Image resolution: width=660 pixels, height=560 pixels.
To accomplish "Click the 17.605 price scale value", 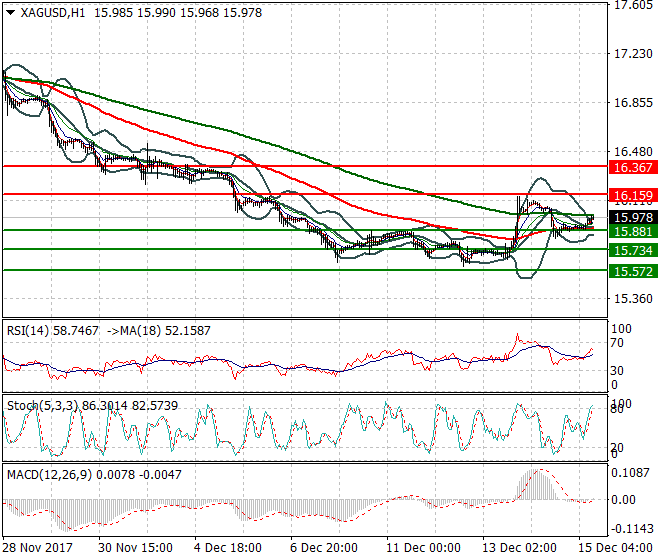I will point(633,5).
